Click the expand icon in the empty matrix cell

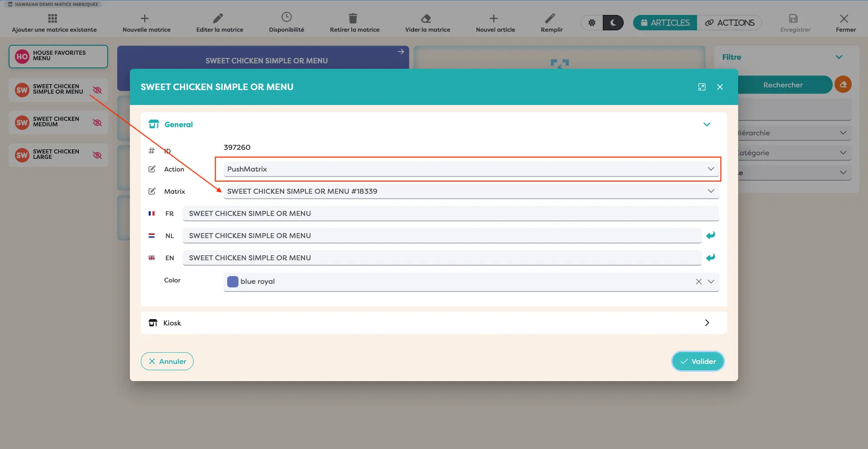point(560,64)
